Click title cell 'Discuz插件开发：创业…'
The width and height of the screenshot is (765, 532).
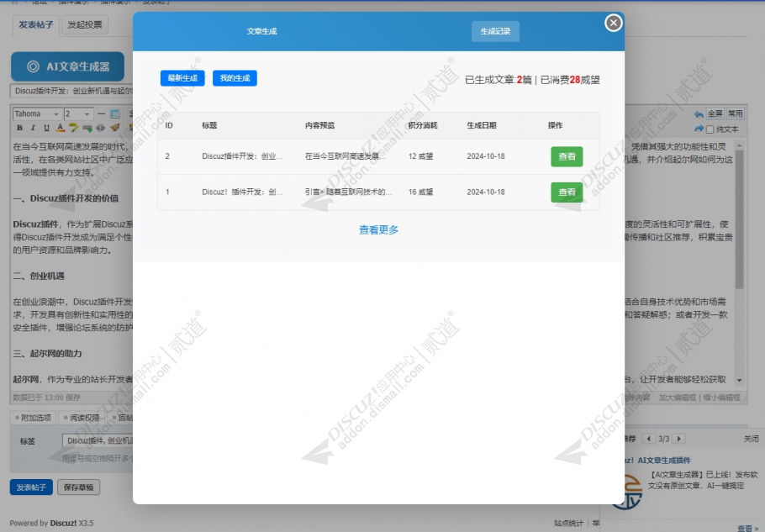(242, 156)
